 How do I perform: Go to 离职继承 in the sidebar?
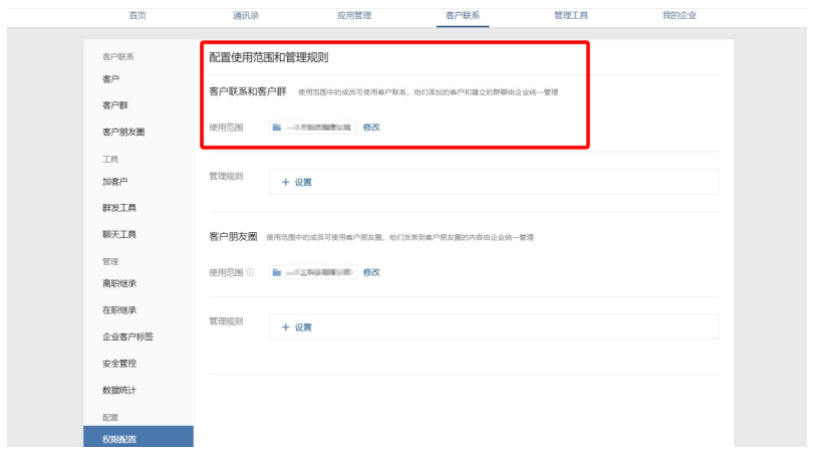[x=119, y=284]
